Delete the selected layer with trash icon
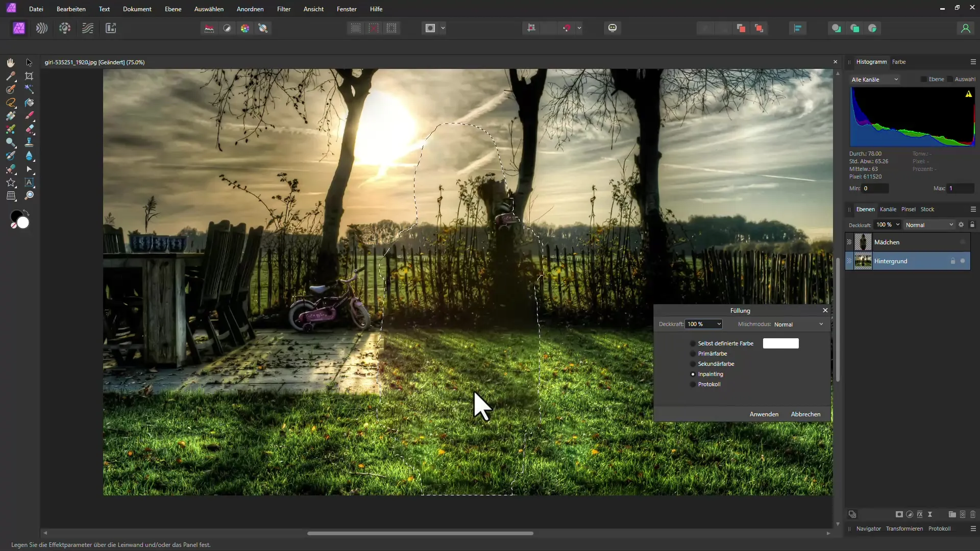980x551 pixels. [x=973, y=514]
